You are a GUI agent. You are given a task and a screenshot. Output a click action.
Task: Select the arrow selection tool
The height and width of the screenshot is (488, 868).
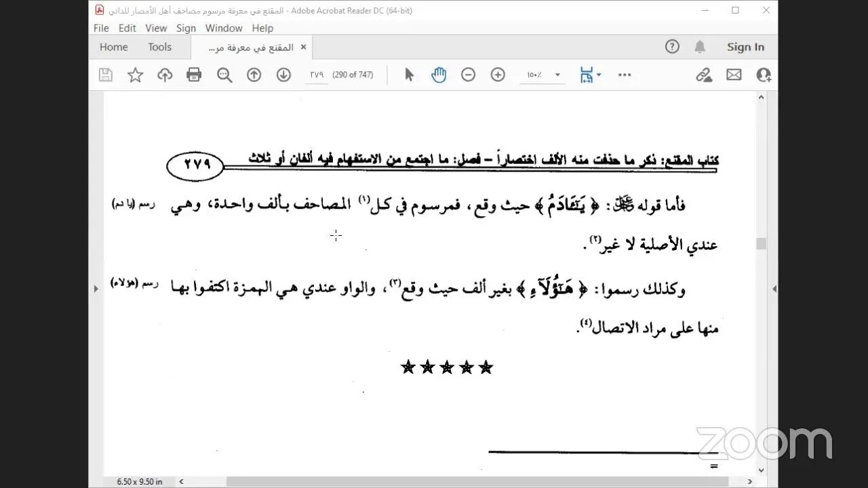click(x=409, y=75)
